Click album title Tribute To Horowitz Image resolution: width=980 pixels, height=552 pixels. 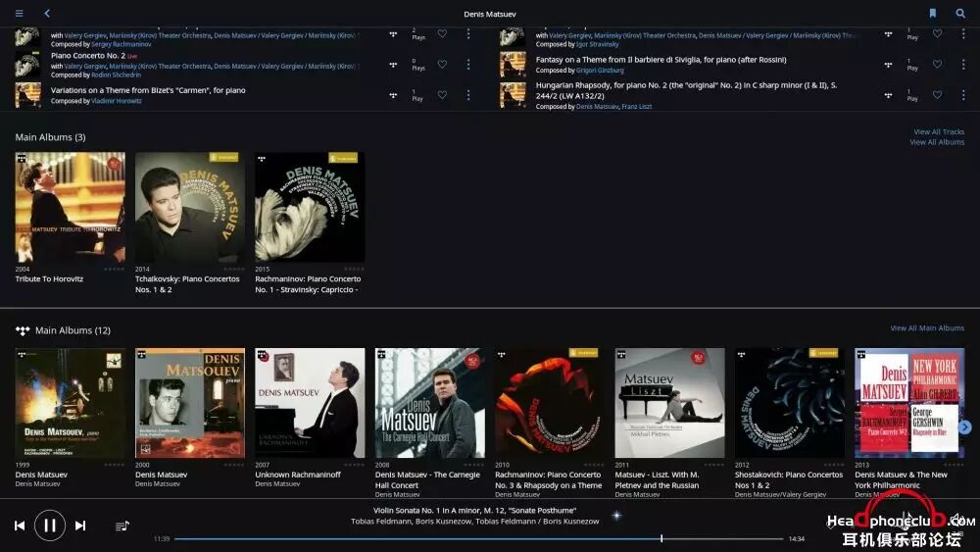tap(49, 278)
